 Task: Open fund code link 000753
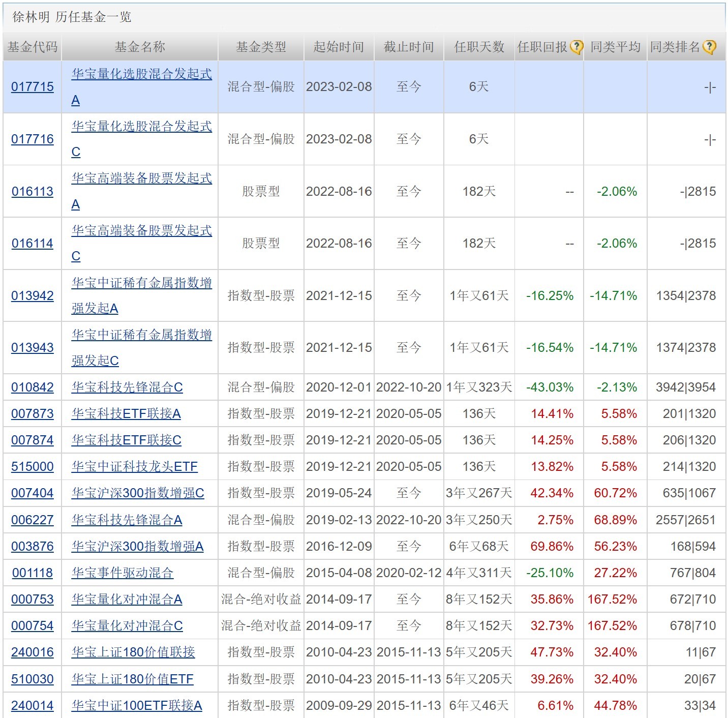pos(33,600)
